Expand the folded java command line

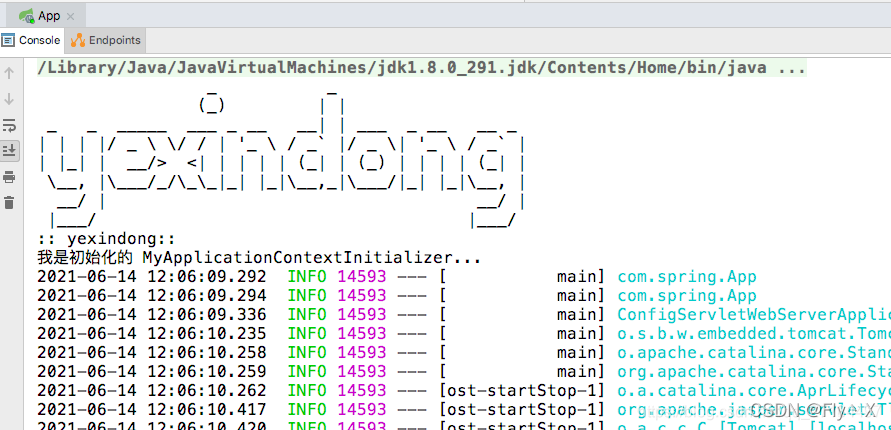(422, 69)
